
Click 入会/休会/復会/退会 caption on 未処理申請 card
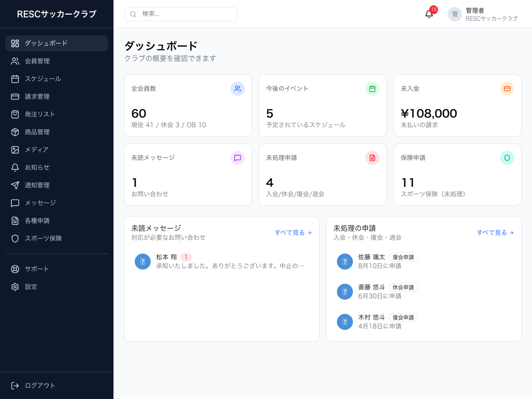point(295,194)
